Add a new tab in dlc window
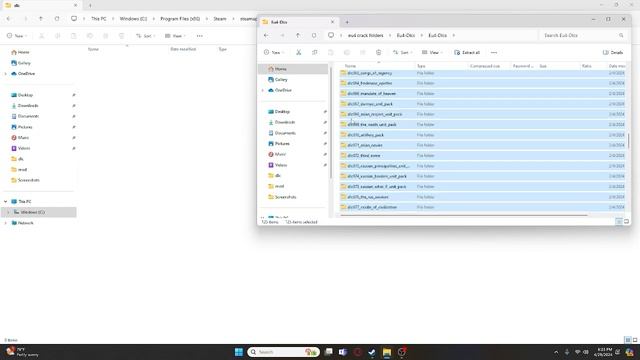 coord(90,5)
